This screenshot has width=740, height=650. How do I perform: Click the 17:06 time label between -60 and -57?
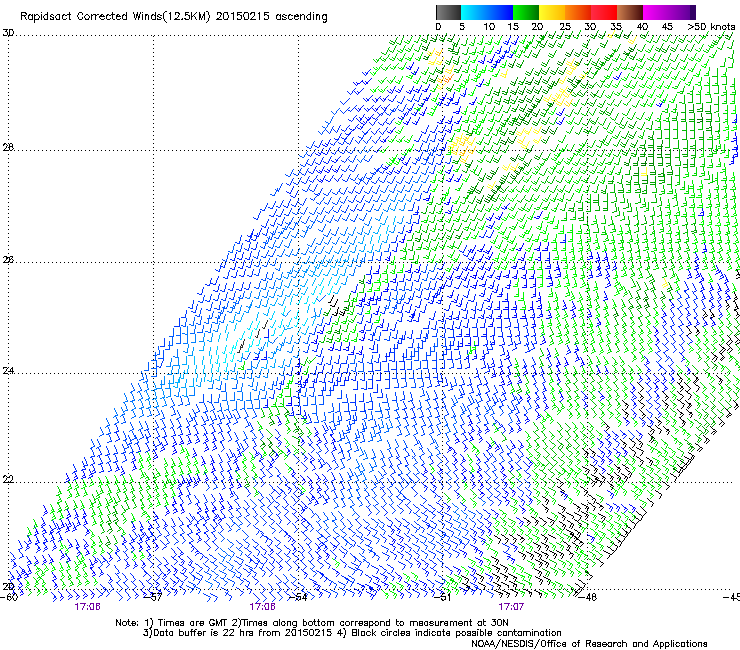[87, 607]
